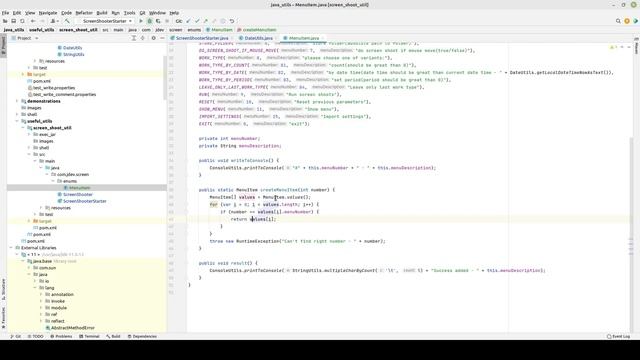Click the enums breadcrumb in navigation bar
This screenshot has width=640, height=360.
click(194, 30)
